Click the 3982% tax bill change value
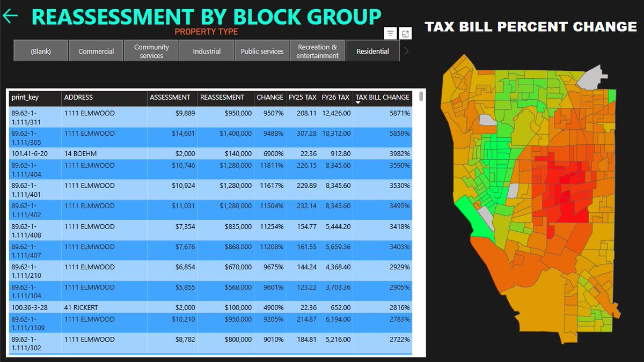This screenshot has width=644, height=362. coord(400,153)
